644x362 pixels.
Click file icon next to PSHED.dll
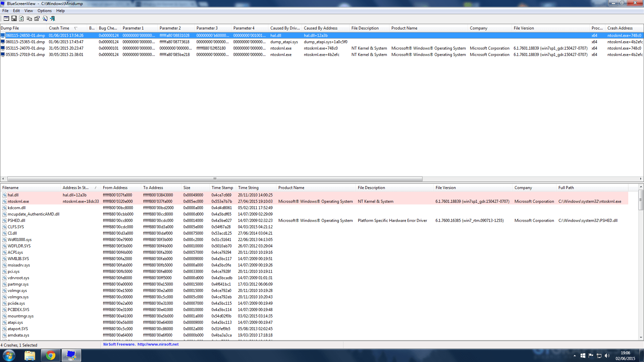coord(5,221)
